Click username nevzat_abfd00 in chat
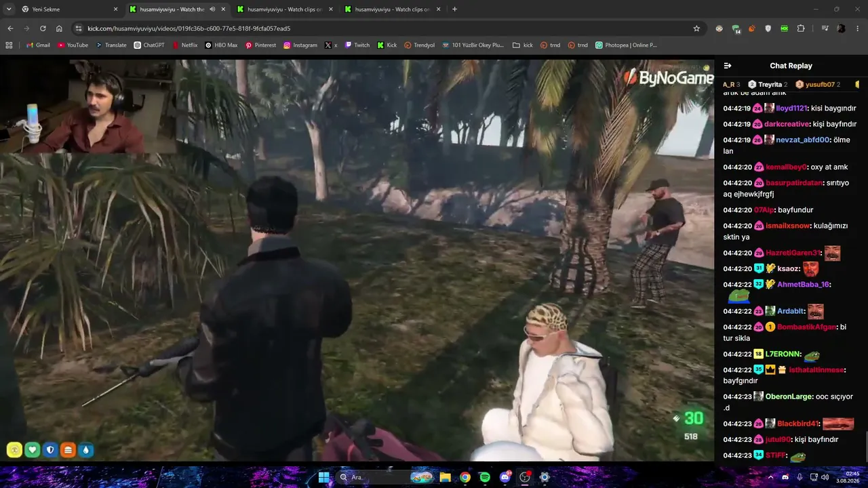The width and height of the screenshot is (868, 488). (x=803, y=140)
